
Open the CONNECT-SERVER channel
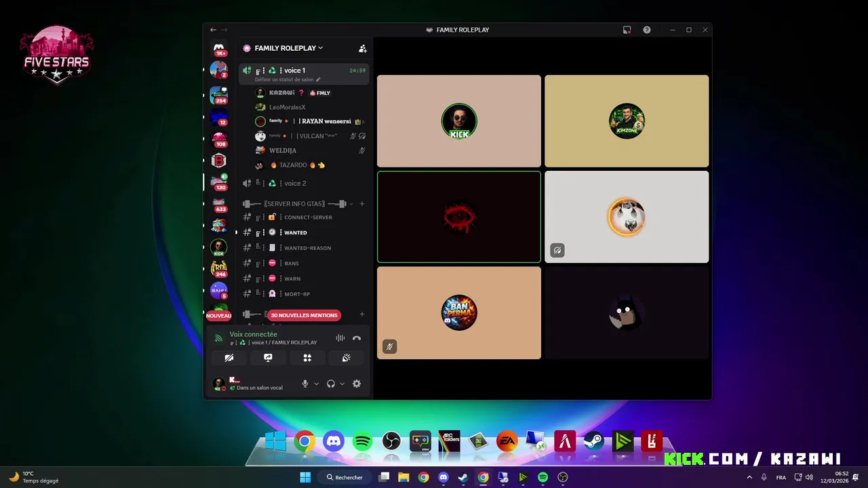(x=304, y=217)
